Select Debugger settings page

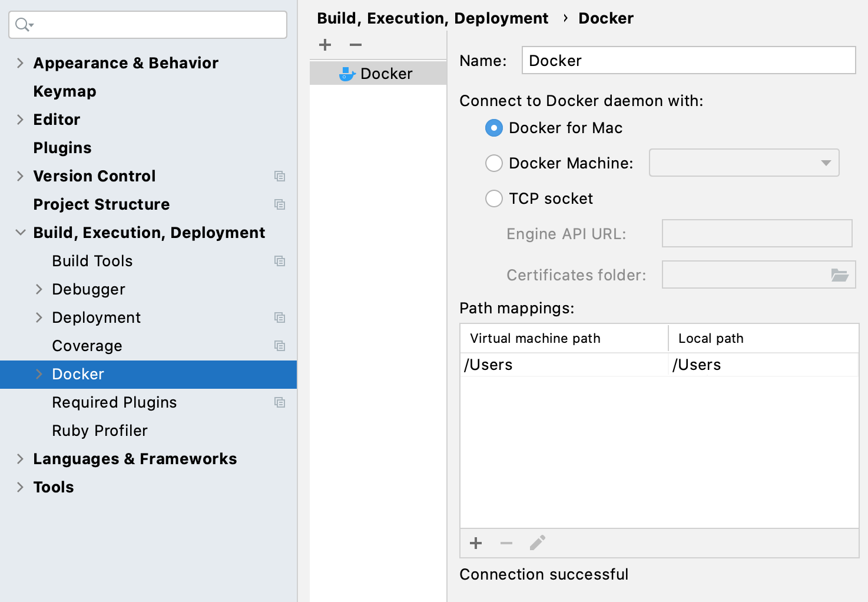[88, 289]
